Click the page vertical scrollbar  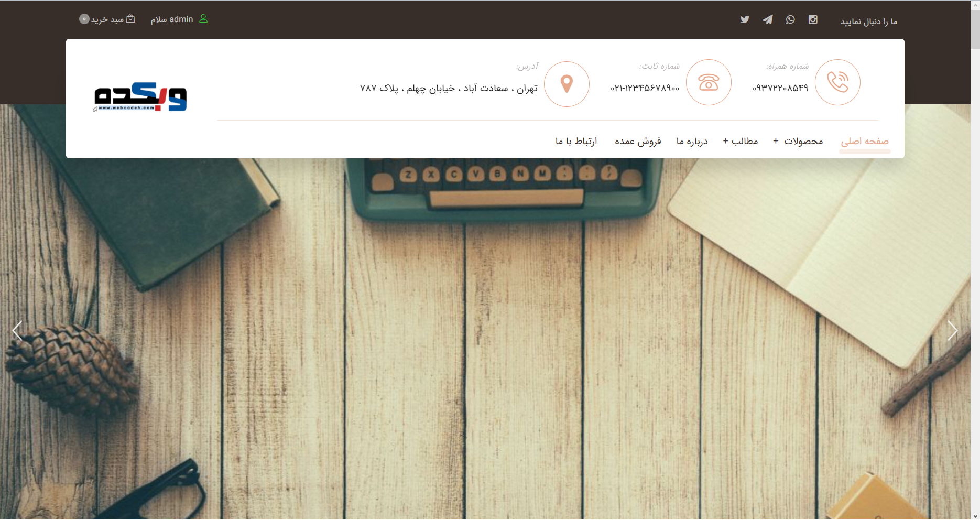[975, 260]
